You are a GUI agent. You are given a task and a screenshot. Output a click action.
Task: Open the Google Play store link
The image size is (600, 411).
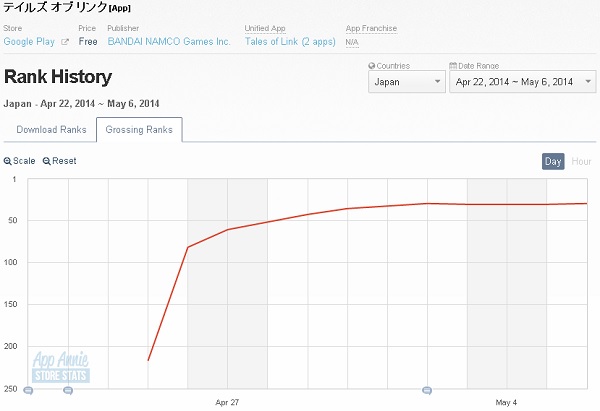click(x=30, y=42)
